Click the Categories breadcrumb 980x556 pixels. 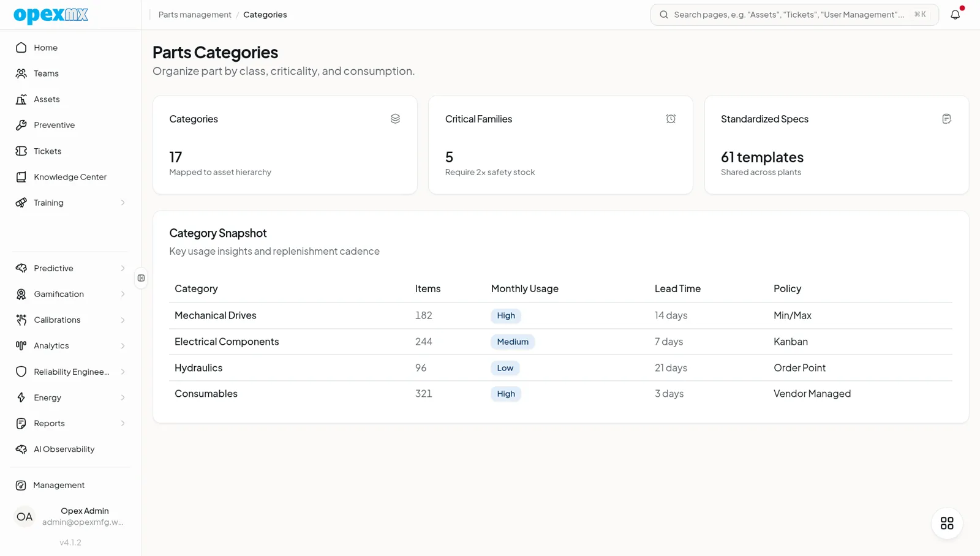(x=265, y=15)
